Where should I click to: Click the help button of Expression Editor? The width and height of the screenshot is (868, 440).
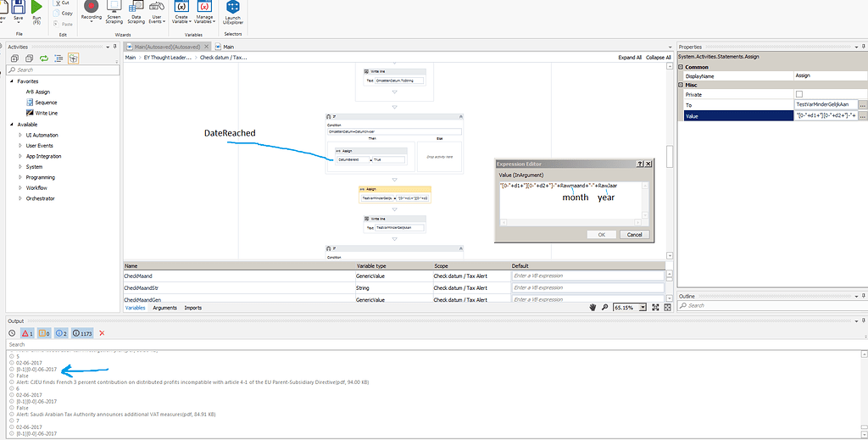640,164
